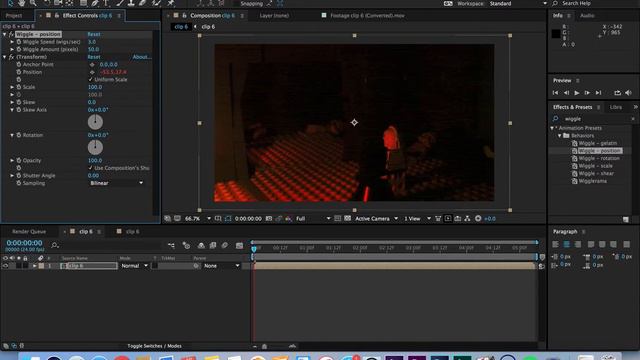Switch to the Render Queue tab
The width and height of the screenshot is (640, 360).
(29, 232)
